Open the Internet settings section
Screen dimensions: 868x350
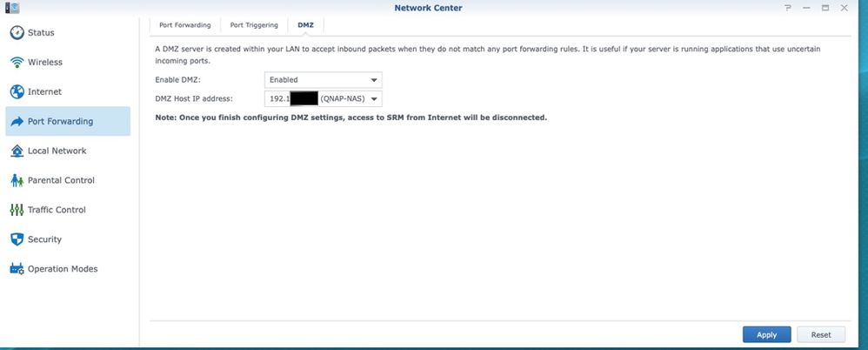click(68, 91)
